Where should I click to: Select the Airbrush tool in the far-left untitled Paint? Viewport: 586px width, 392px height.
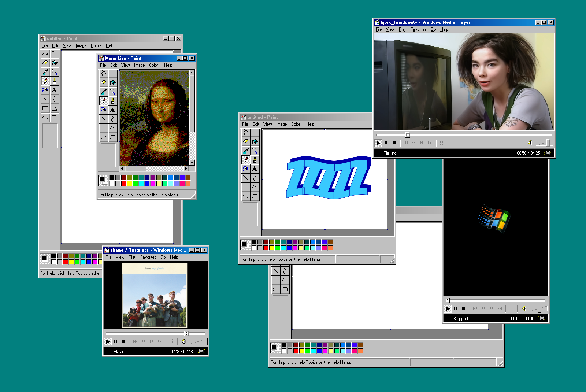pyautogui.click(x=45, y=90)
